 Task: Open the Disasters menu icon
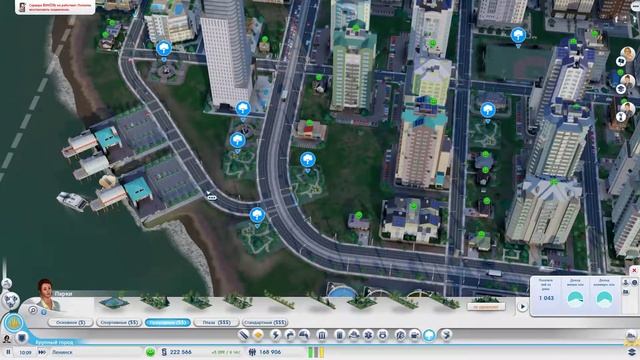pos(446,335)
